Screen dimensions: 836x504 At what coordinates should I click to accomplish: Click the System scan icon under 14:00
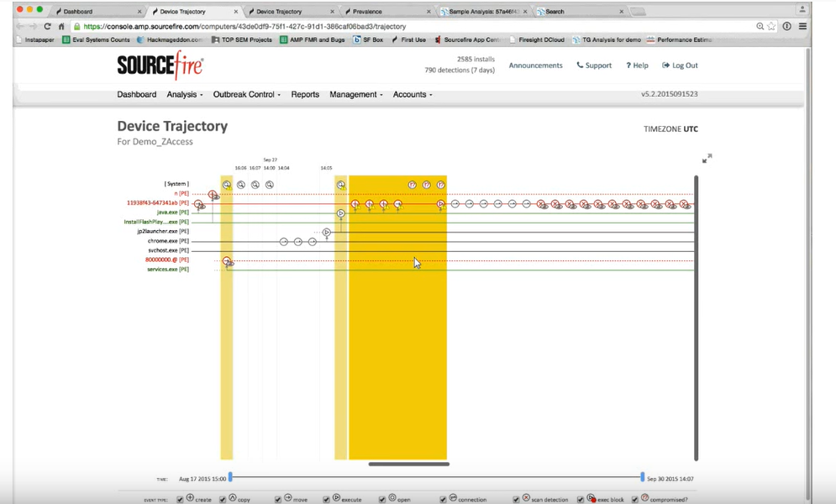[270, 185]
